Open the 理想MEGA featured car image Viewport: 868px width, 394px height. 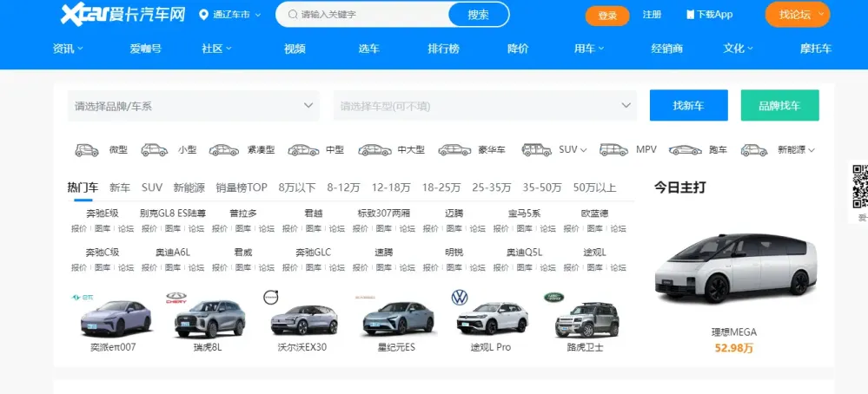coord(735,269)
